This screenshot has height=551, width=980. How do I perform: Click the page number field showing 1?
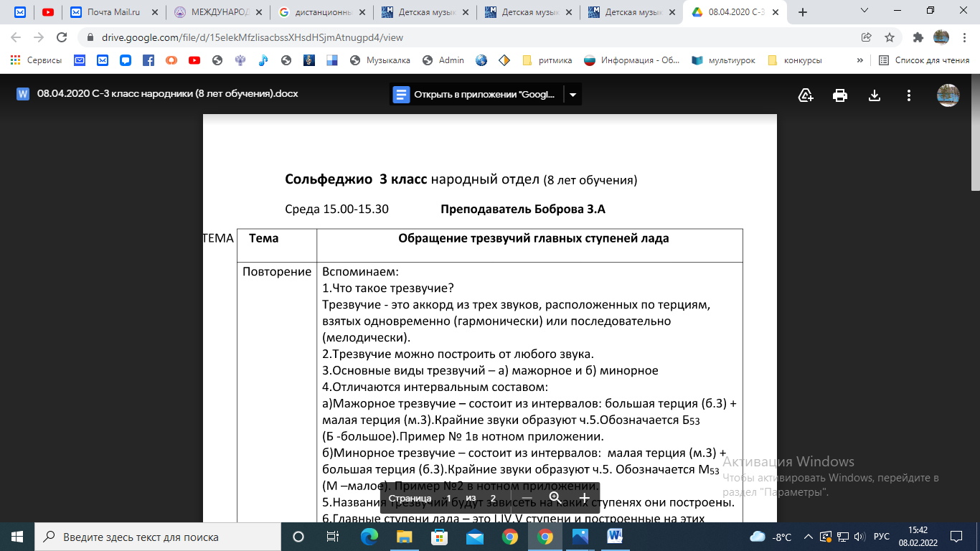click(x=449, y=498)
